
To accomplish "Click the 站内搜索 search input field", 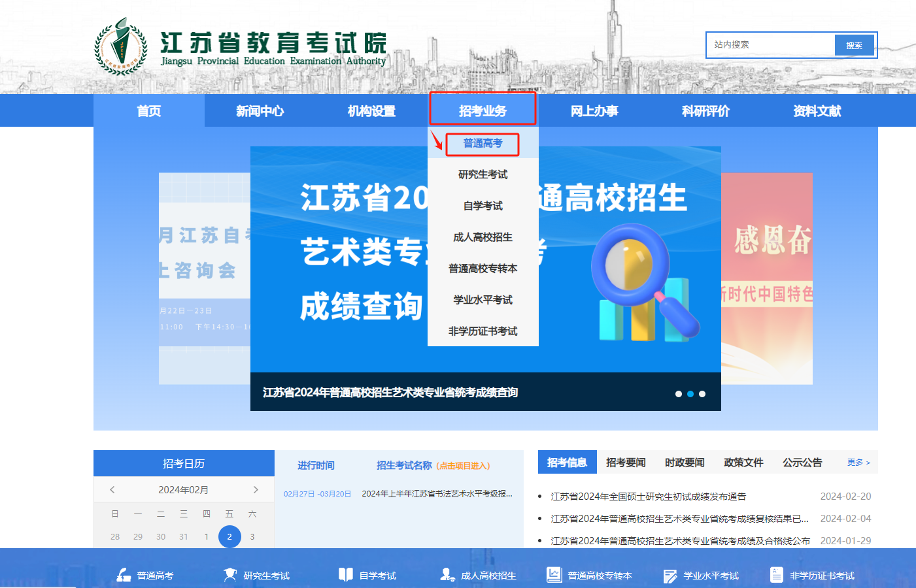I will tap(772, 45).
